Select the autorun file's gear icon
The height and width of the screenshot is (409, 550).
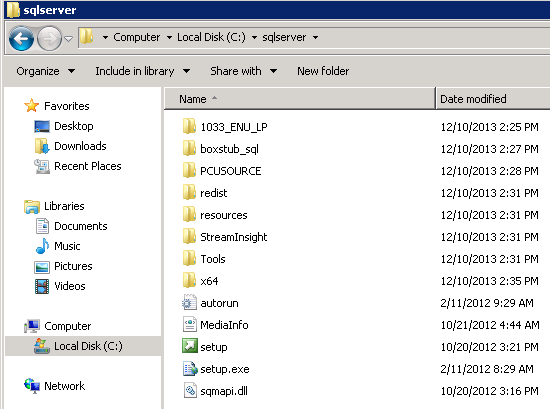coord(189,302)
